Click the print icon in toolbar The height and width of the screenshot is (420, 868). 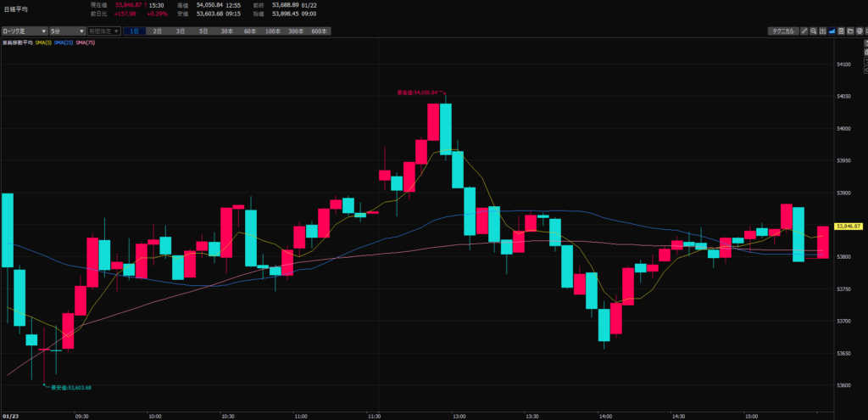[x=860, y=31]
